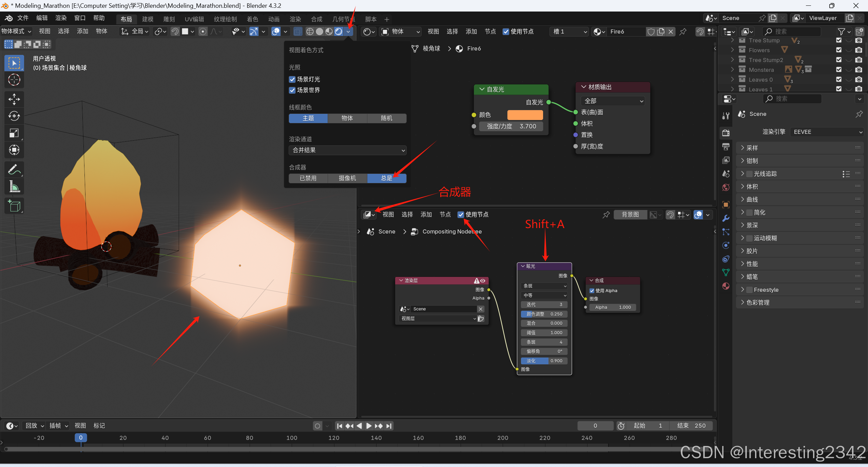Open the World properties tab icon
The width and height of the screenshot is (868, 467).
click(x=726, y=187)
